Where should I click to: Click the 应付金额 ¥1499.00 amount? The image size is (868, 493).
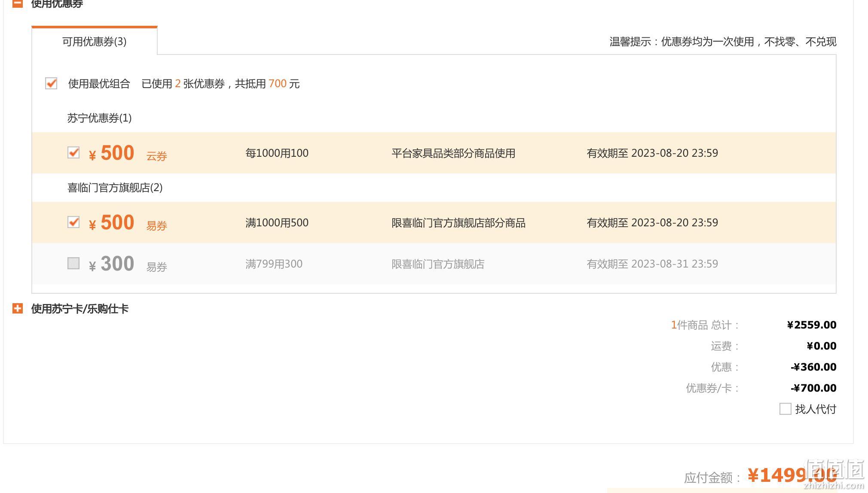[792, 475]
